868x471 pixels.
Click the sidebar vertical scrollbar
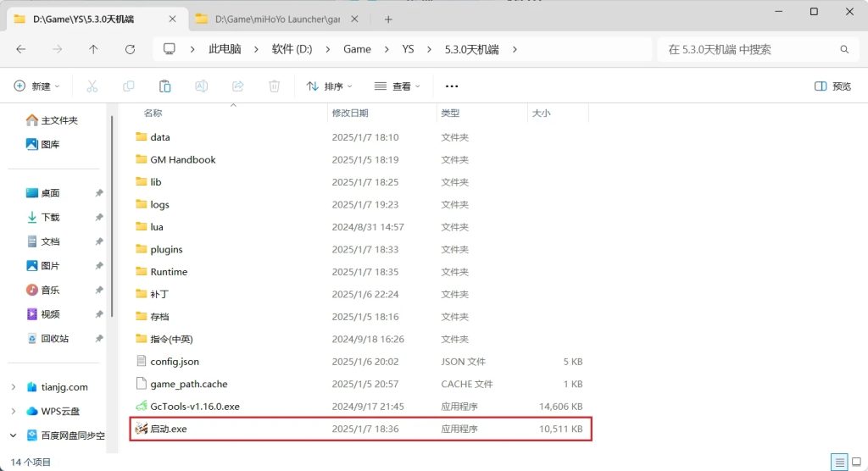(x=113, y=216)
